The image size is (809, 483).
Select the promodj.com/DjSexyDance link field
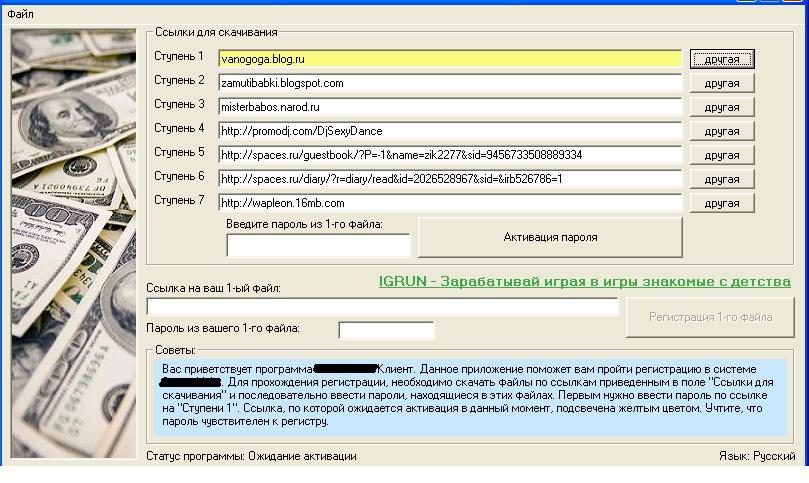(450, 131)
